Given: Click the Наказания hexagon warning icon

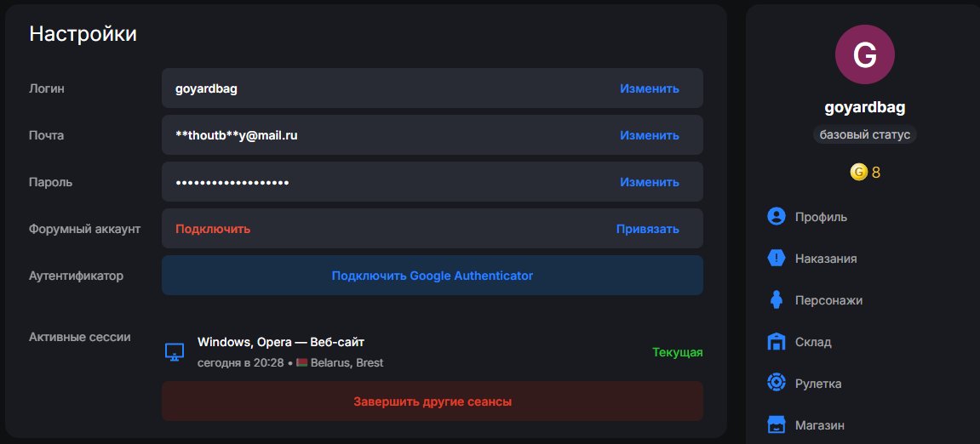Looking at the screenshot, I should pyautogui.click(x=777, y=258).
